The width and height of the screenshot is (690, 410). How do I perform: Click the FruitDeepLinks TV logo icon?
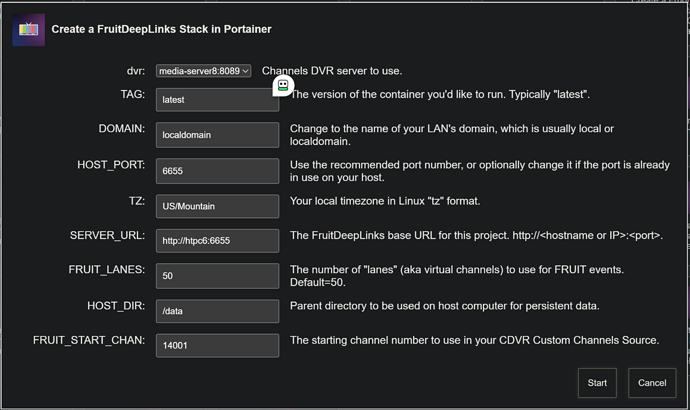coord(29,29)
